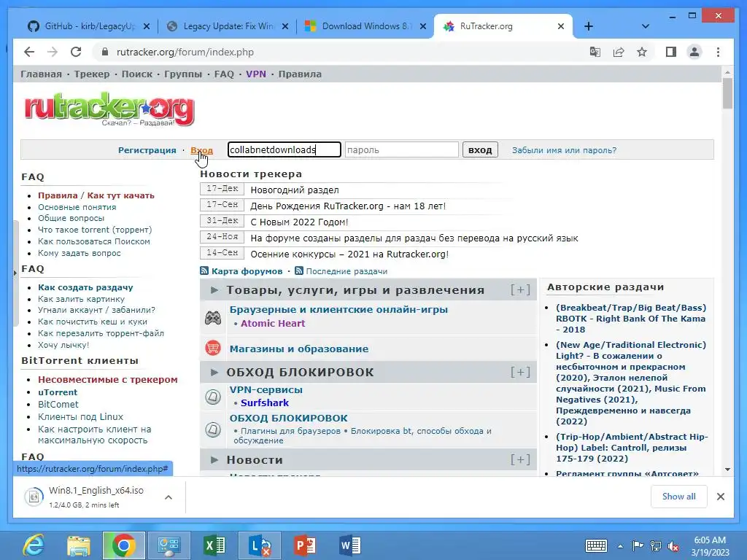Open Internet Explorer from the taskbar
Image resolution: width=747 pixels, height=560 pixels.
tap(34, 545)
